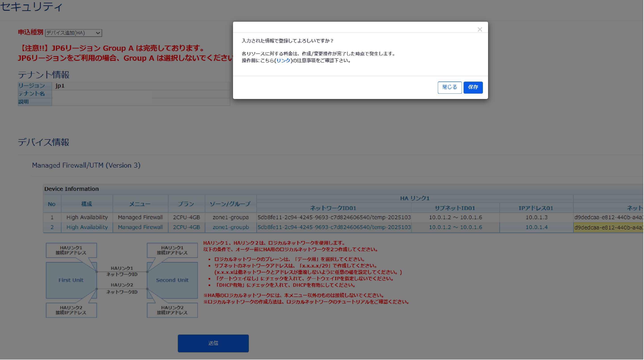This screenshot has height=360, width=644.
Task: Click the ネットワークID01 column header
Action: tap(333, 208)
